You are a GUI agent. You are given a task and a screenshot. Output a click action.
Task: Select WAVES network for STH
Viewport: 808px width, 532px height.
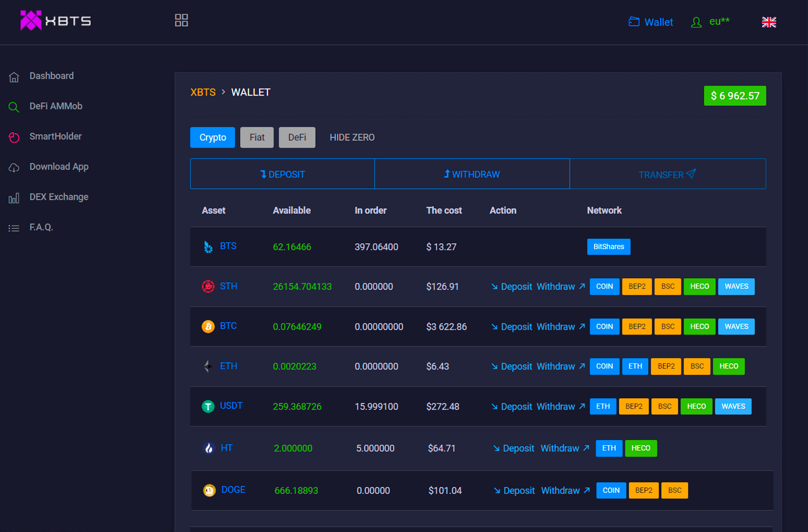[x=737, y=287]
